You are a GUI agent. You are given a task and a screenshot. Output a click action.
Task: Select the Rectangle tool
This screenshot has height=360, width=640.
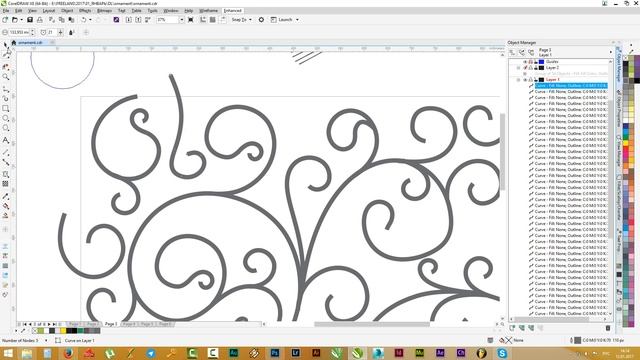pos(6,109)
